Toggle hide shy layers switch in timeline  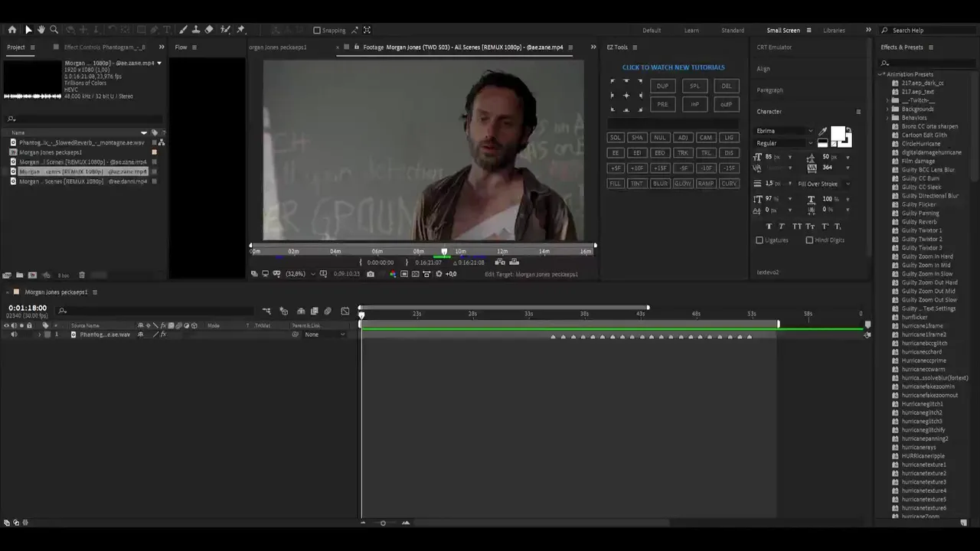pos(300,311)
